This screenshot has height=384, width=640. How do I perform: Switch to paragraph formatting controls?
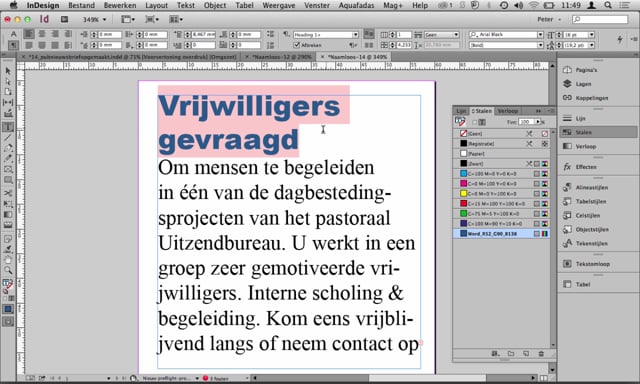13,44
